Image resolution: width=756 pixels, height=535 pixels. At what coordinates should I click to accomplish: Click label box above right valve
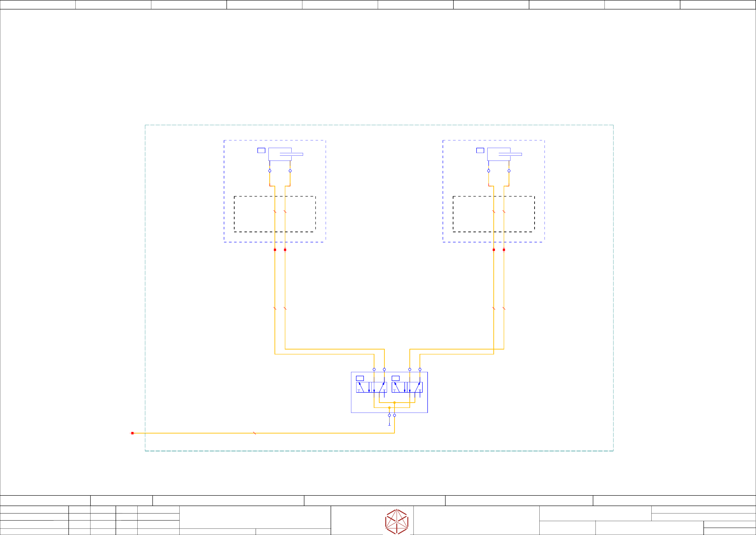coord(396,378)
